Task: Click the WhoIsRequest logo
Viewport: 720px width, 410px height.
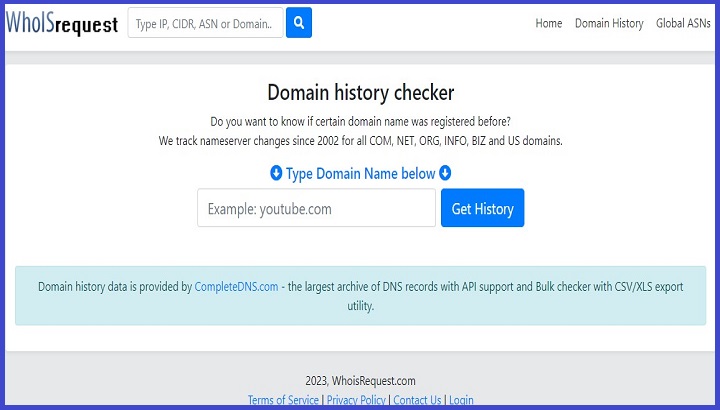Action: (x=62, y=24)
